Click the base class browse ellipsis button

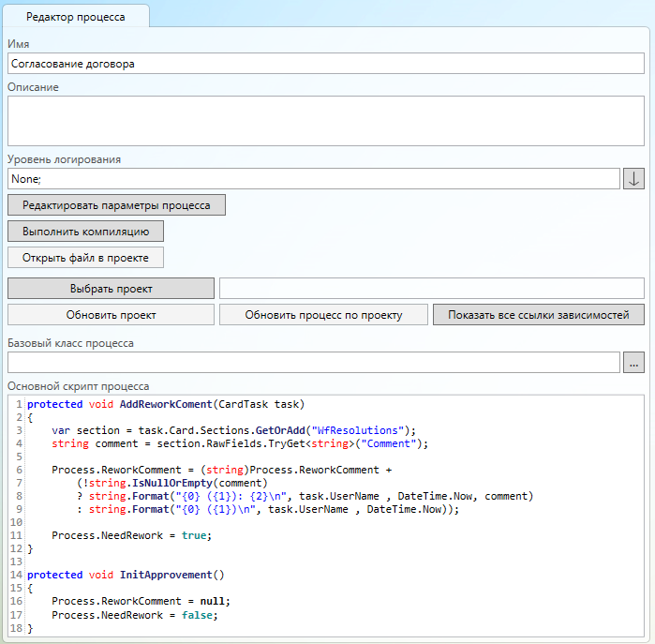pos(633,363)
